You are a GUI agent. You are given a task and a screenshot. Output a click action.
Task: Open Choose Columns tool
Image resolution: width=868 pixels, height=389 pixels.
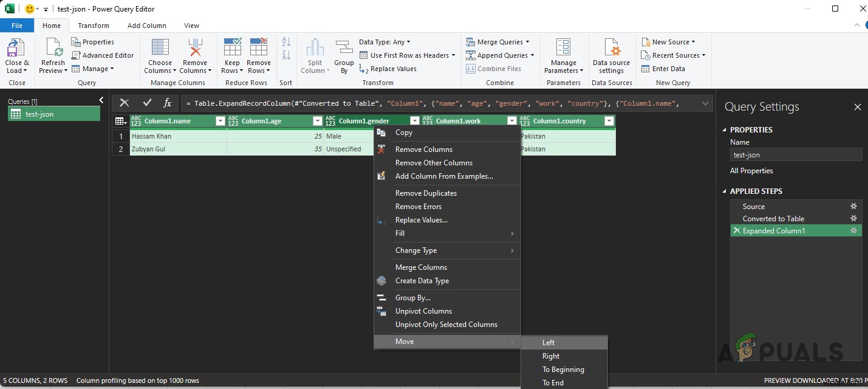coord(159,55)
